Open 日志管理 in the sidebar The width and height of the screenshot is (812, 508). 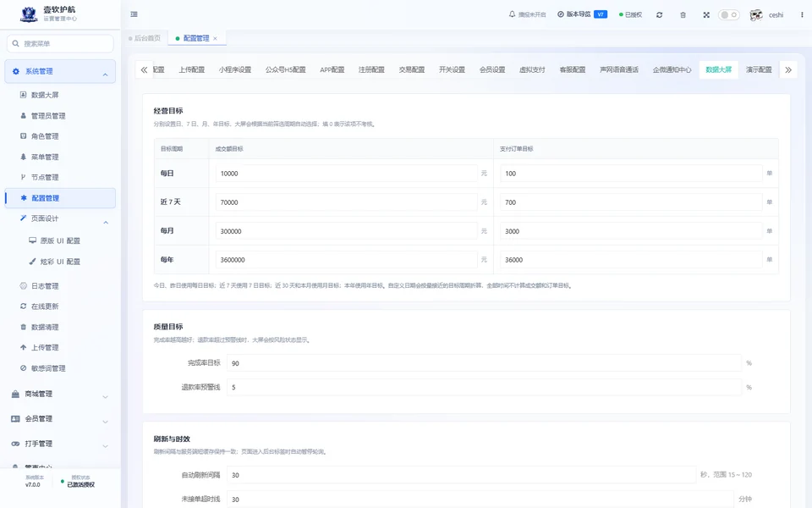(x=45, y=286)
